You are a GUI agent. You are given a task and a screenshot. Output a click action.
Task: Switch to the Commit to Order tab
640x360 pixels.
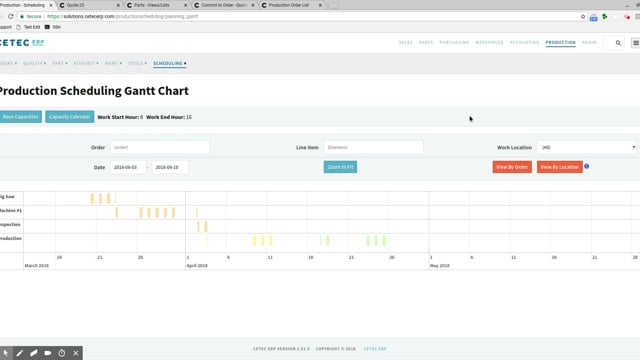[x=224, y=5]
